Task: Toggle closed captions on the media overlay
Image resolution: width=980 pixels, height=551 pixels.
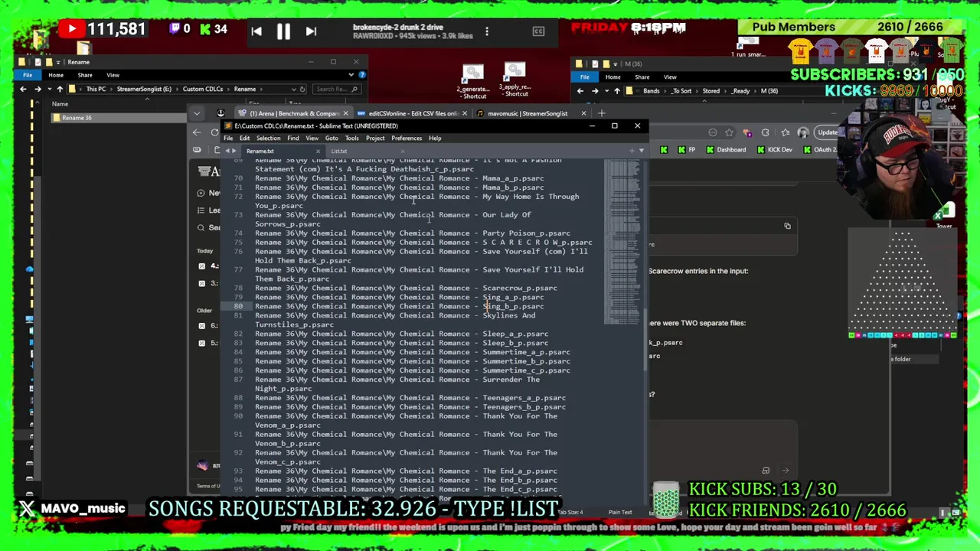Action: [x=538, y=31]
